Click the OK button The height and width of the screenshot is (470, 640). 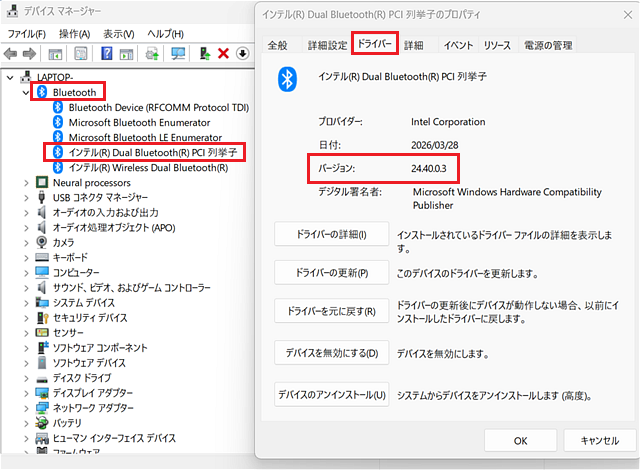click(x=520, y=441)
